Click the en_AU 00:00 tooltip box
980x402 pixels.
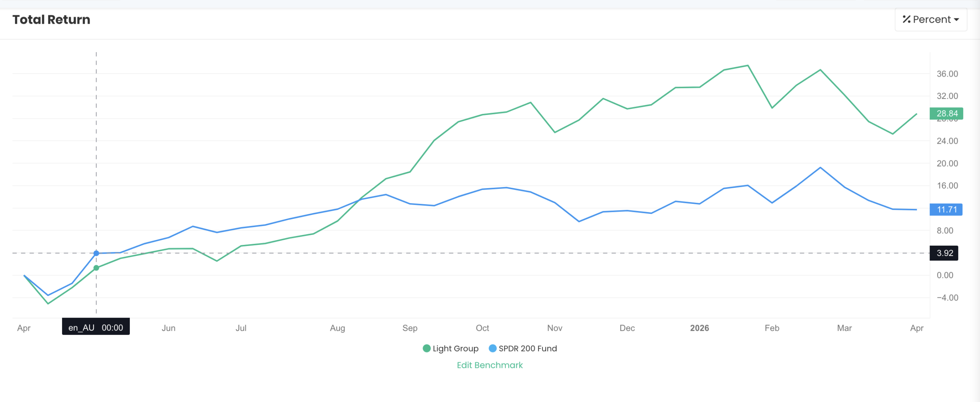(x=96, y=327)
